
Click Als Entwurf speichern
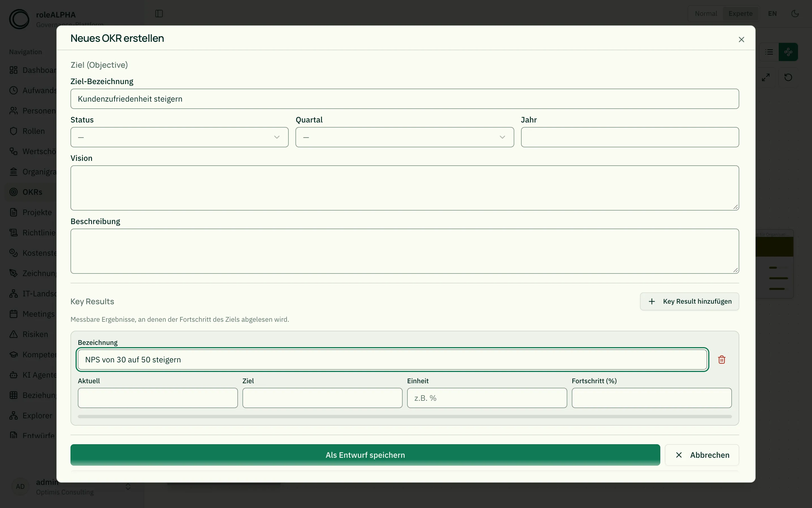(365, 455)
